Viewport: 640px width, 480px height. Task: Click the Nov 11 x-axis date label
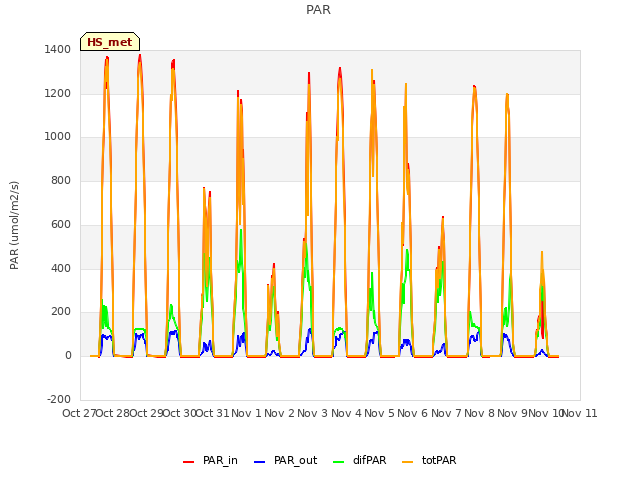pos(580,413)
